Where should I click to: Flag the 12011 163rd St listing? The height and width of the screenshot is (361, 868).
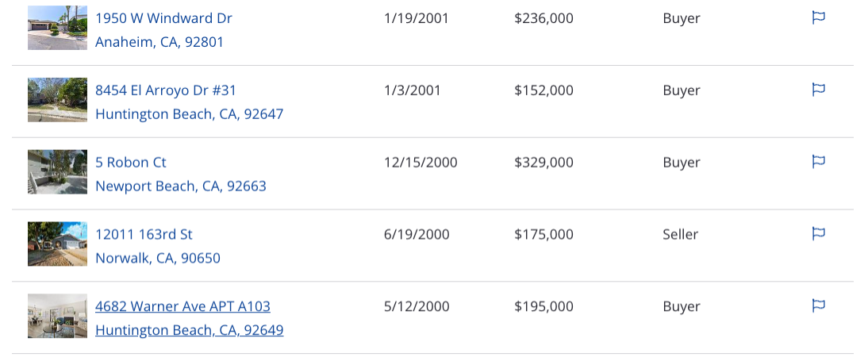(818, 233)
